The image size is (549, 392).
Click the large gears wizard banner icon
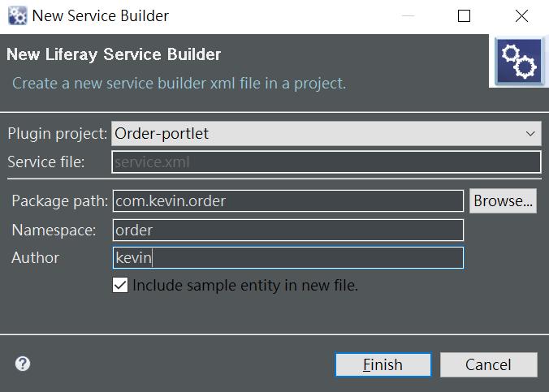click(519, 61)
